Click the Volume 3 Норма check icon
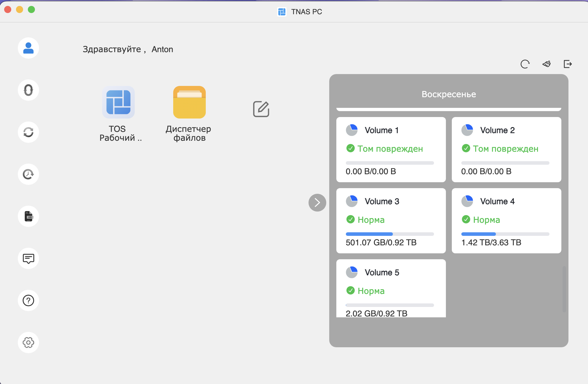 pyautogui.click(x=351, y=219)
